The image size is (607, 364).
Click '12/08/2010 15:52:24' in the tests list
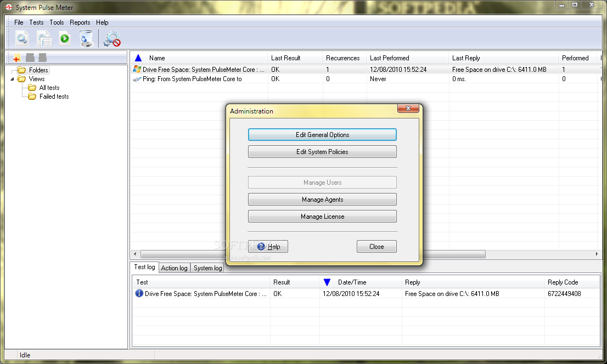[398, 70]
